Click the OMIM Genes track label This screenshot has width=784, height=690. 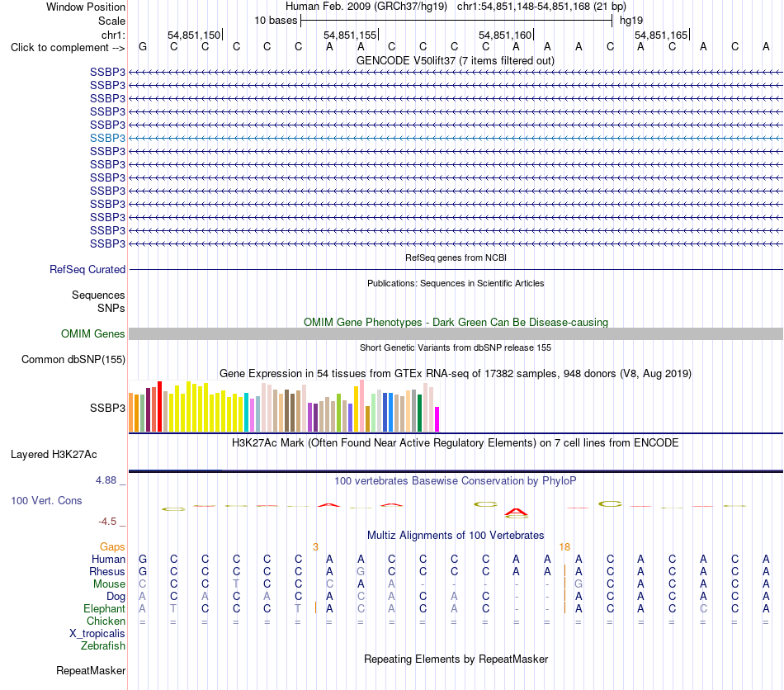(93, 334)
